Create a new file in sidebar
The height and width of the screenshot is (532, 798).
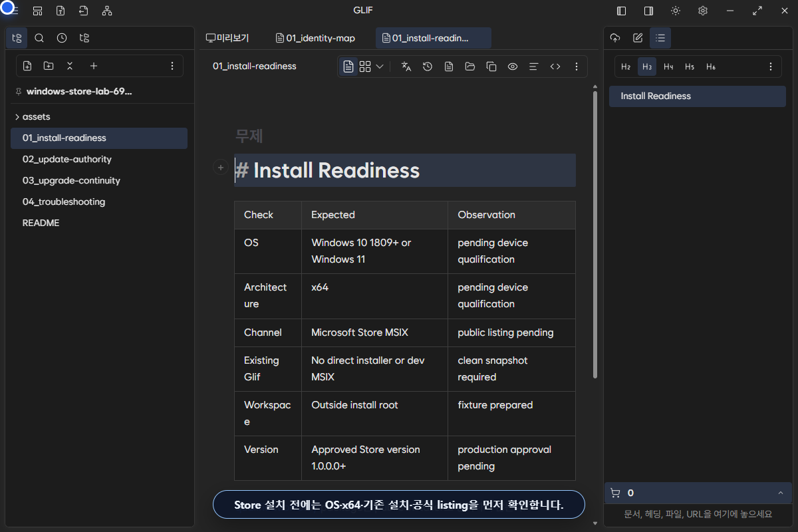pyautogui.click(x=27, y=66)
